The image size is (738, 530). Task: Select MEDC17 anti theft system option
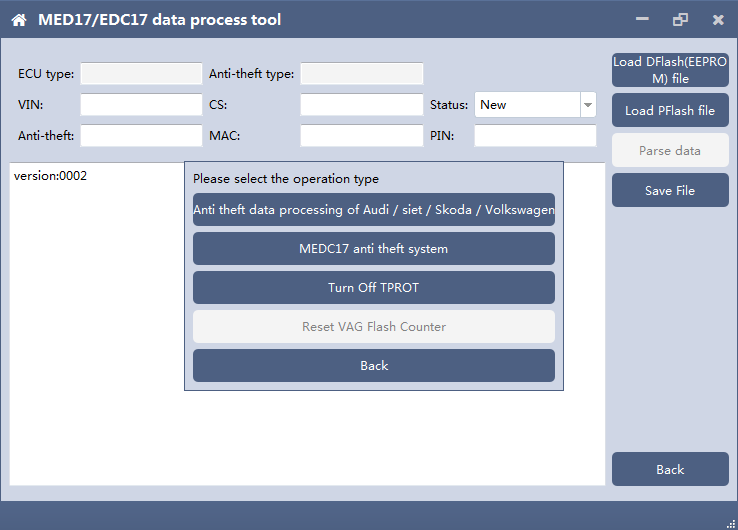[374, 249]
